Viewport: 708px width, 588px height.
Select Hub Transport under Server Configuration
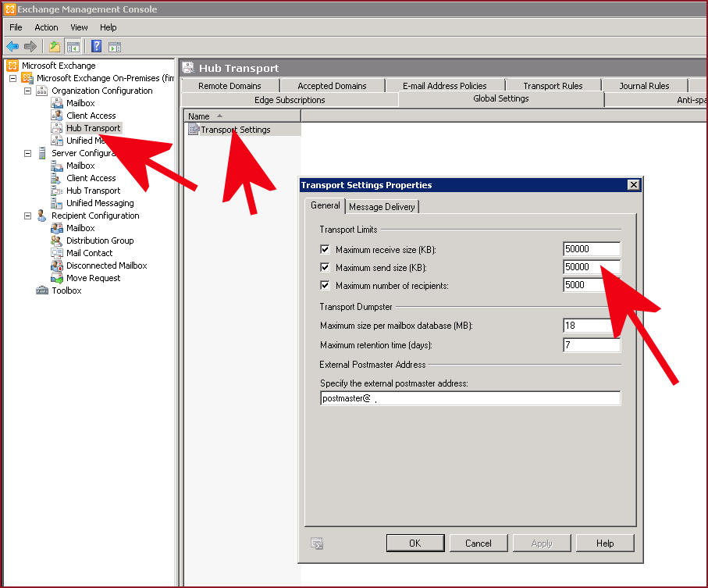pos(94,191)
